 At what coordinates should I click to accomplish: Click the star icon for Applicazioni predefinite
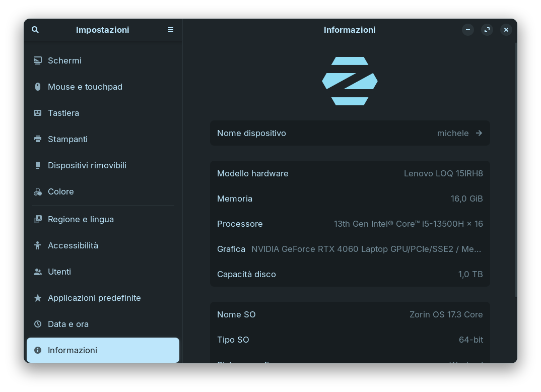[x=38, y=298]
